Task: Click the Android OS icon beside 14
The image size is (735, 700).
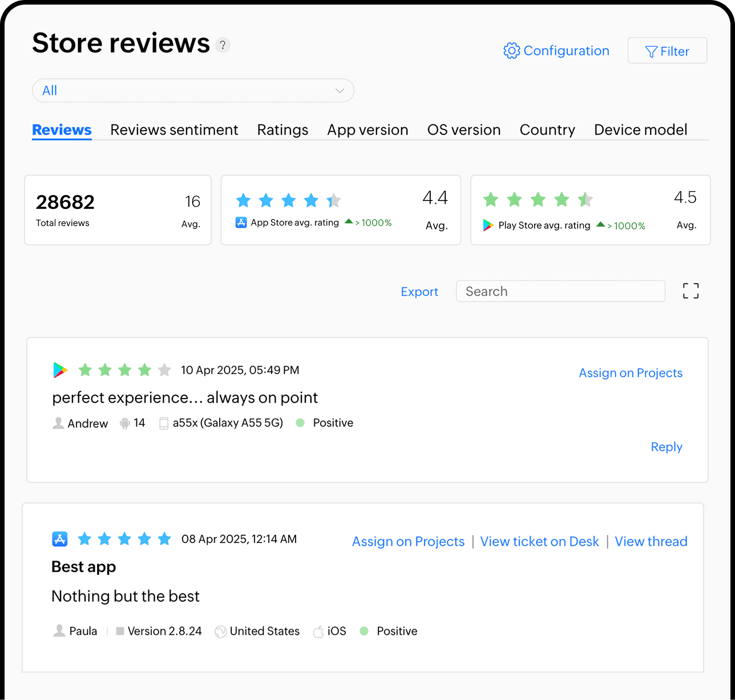Action: click(125, 423)
